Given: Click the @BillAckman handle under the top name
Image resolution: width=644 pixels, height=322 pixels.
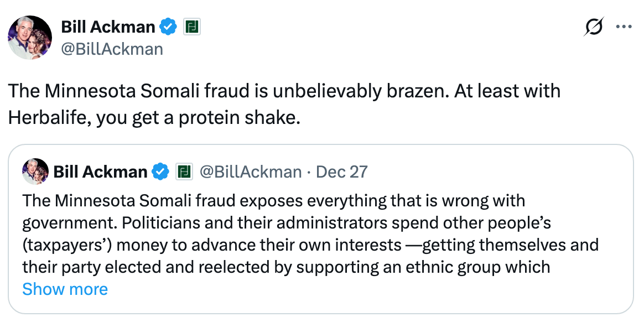Looking at the screenshot, I should pos(112,49).
